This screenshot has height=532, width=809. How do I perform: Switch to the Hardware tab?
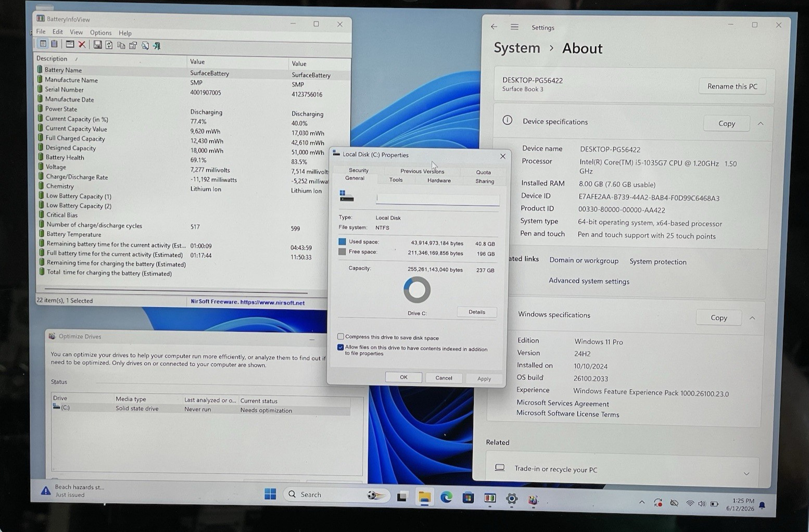[439, 181]
